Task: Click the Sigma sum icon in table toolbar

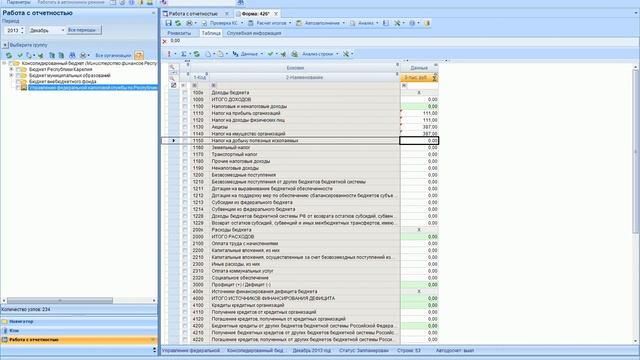Action: (x=184, y=54)
